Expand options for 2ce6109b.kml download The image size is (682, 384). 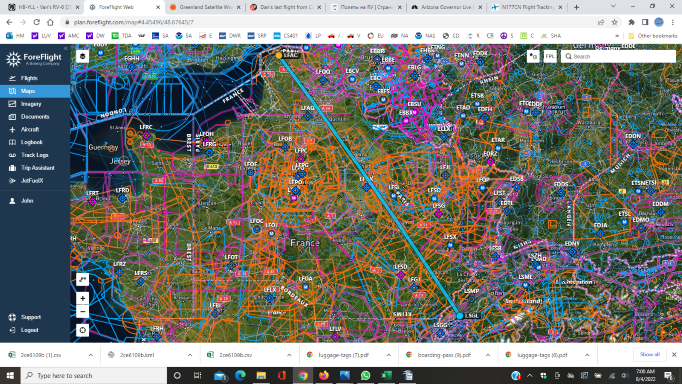click(x=190, y=355)
